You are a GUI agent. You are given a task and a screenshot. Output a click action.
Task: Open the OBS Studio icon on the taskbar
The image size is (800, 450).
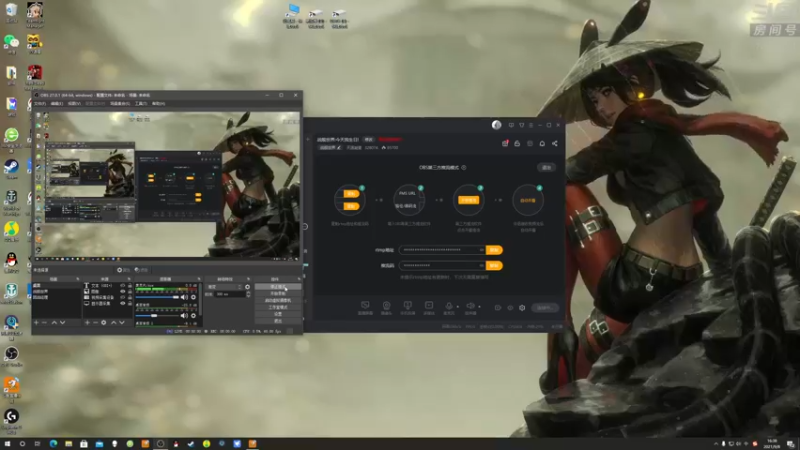pos(161,443)
